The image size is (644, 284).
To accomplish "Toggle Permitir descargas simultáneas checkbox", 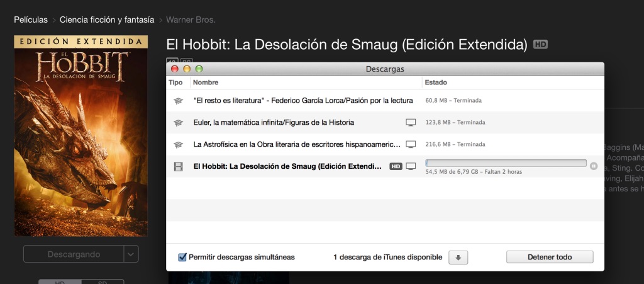I will 182,258.
